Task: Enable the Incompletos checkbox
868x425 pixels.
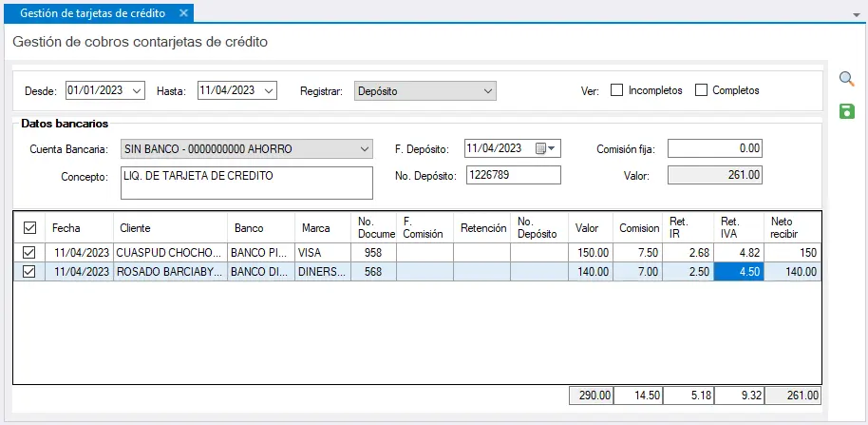Action: coord(616,89)
